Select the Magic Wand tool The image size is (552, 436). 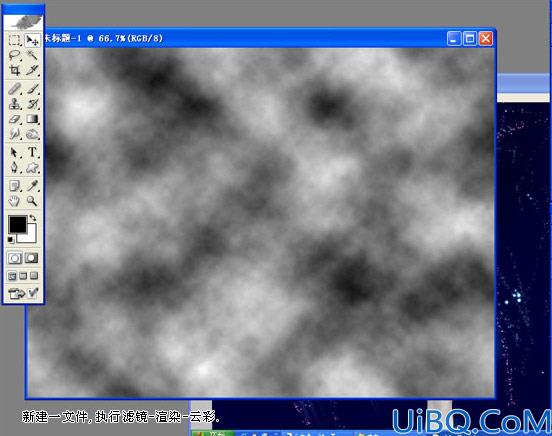pos(32,55)
